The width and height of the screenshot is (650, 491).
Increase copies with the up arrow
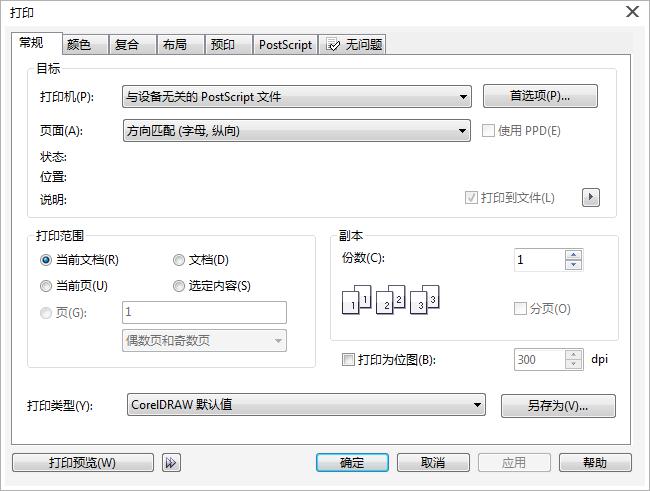click(574, 255)
